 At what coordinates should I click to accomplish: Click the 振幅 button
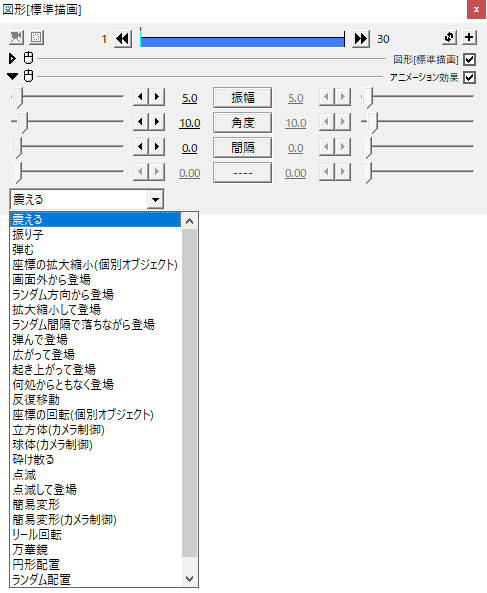tap(242, 98)
